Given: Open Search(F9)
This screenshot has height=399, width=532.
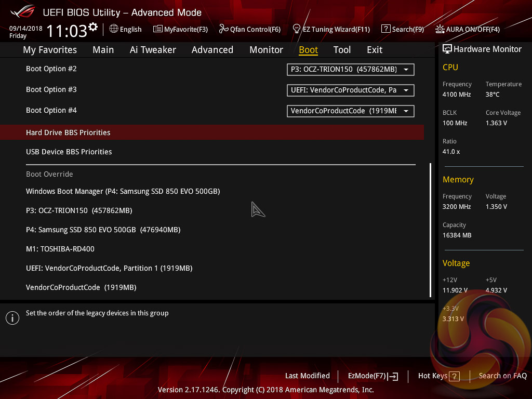Looking at the screenshot, I should pos(408,29).
